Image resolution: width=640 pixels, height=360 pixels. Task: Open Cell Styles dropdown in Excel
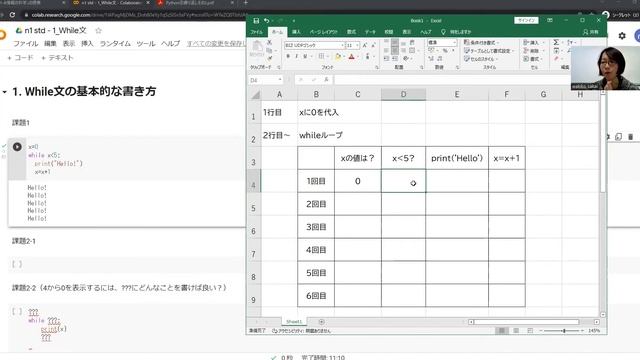point(482,59)
